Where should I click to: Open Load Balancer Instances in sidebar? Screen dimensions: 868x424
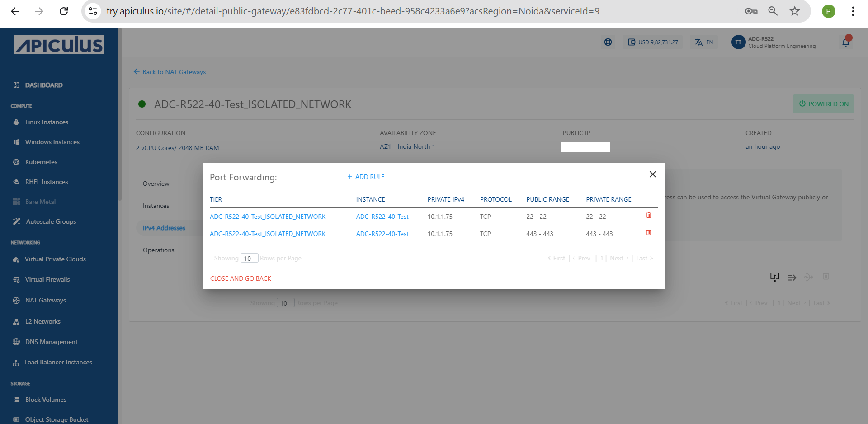(x=58, y=362)
